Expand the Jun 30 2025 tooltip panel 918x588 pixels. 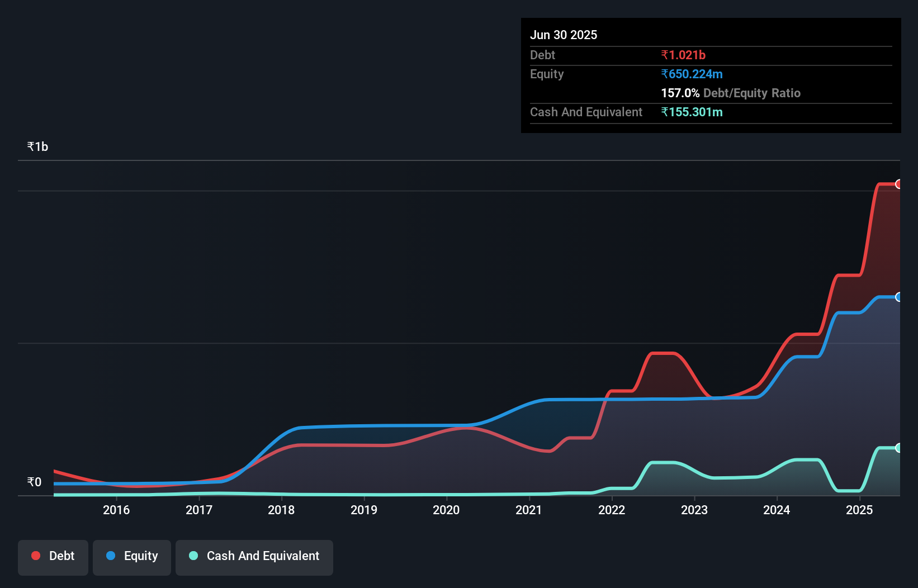[564, 35]
